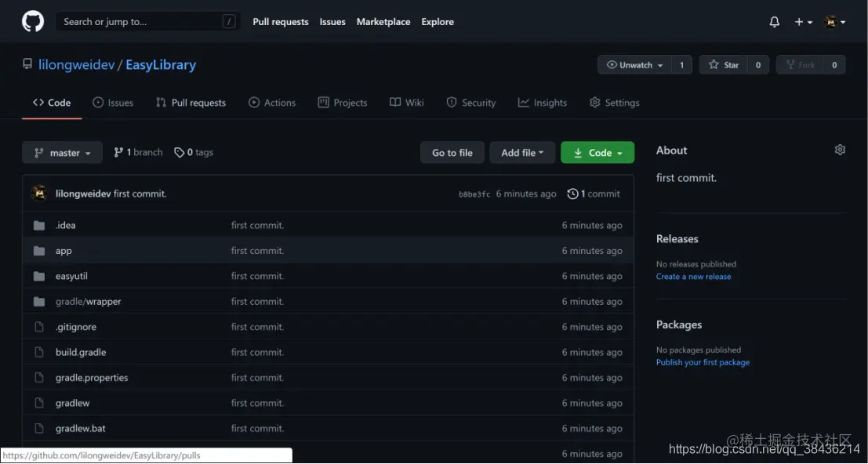Screen dimensions: 868x464
Task: Click the commit author avatar thumbnail
Action: [39, 194]
